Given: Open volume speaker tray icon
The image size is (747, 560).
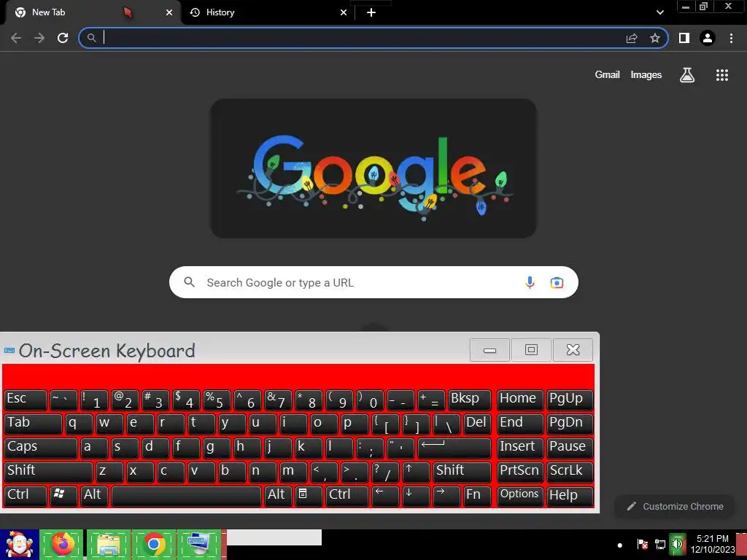Looking at the screenshot, I should pos(677,544).
